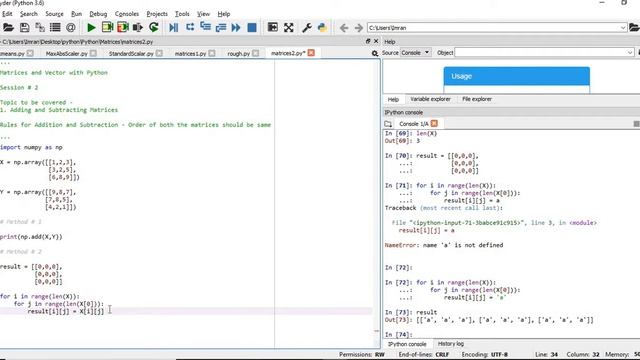Close the MaxAbsScaler.py tab
The image size is (640, 360).
click(x=93, y=53)
